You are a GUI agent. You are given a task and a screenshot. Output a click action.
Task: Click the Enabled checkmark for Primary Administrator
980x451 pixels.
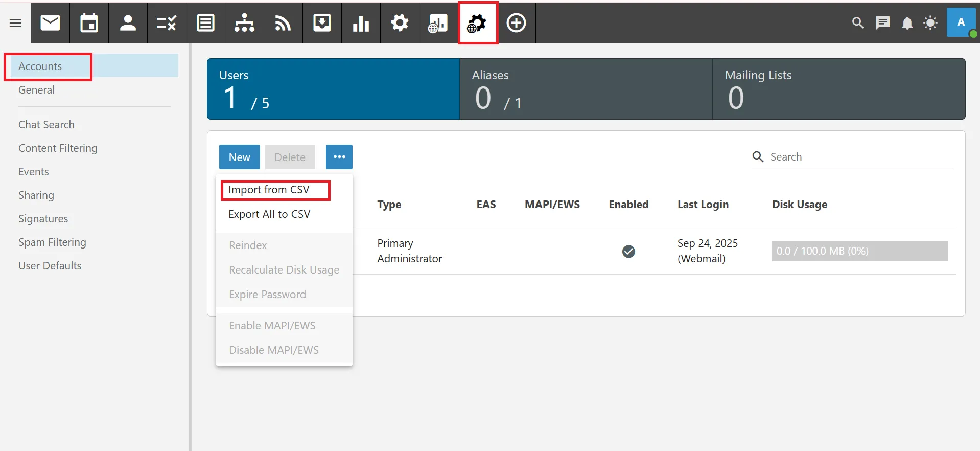(x=628, y=251)
